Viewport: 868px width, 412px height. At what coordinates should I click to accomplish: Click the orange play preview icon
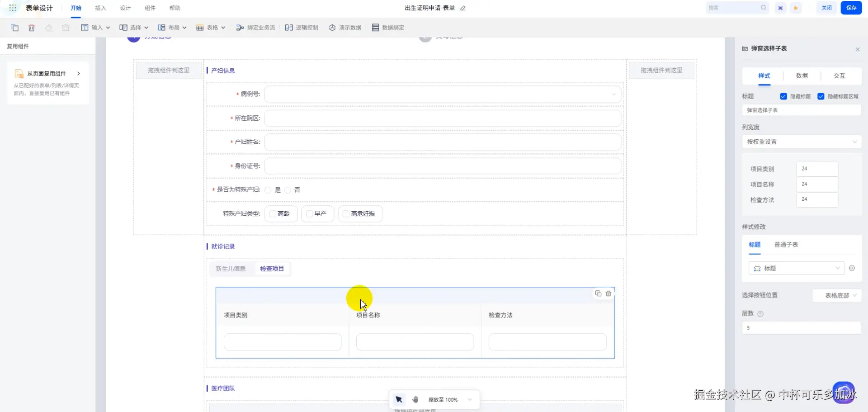pos(796,8)
